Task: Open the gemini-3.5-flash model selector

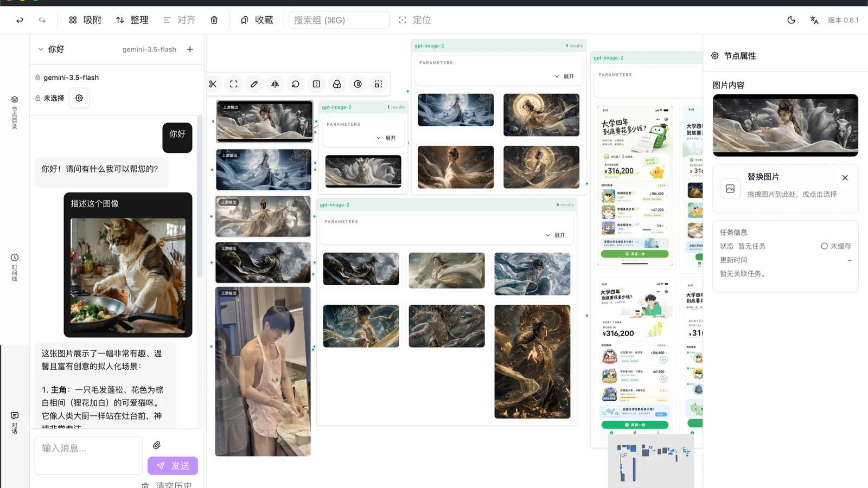Action: (x=149, y=49)
